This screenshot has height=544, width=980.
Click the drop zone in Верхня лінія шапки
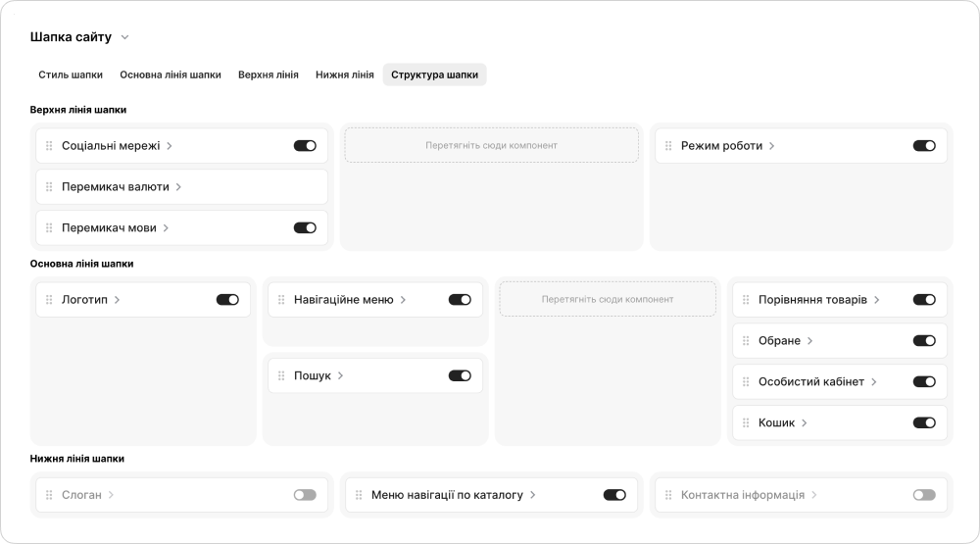491,145
